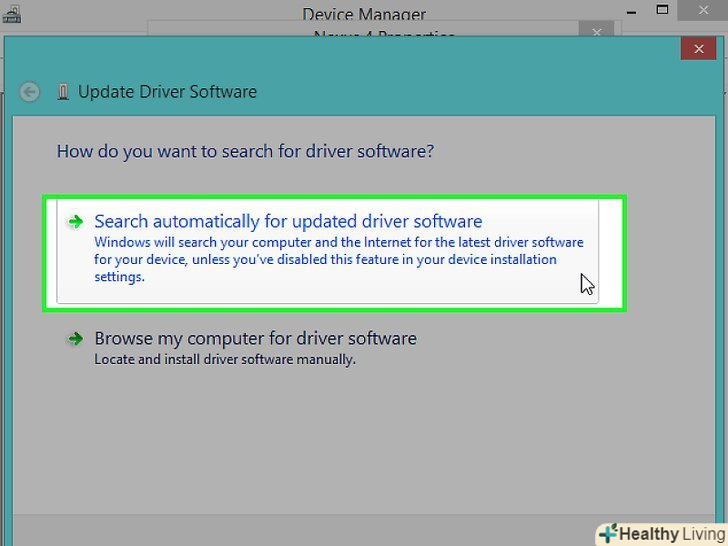This screenshot has width=728, height=546.
Task: Click the green arrow beside Search automatically
Action: pos(75,221)
